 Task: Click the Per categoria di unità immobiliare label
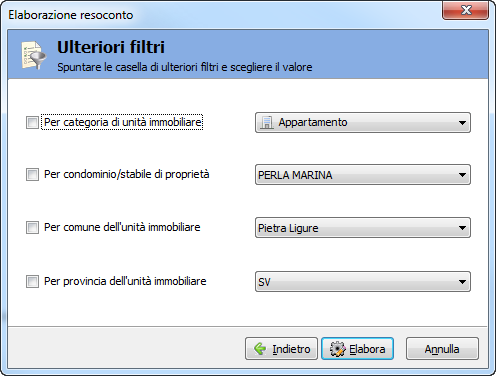click(x=123, y=122)
